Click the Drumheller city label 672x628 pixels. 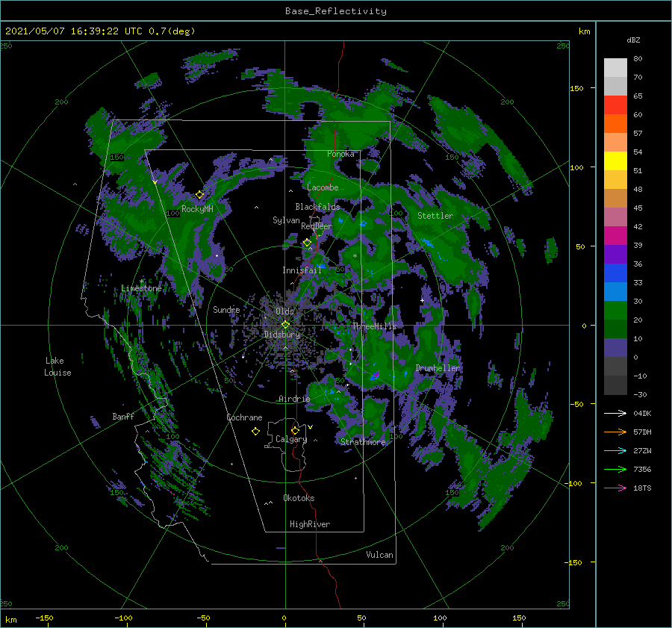[x=438, y=368]
